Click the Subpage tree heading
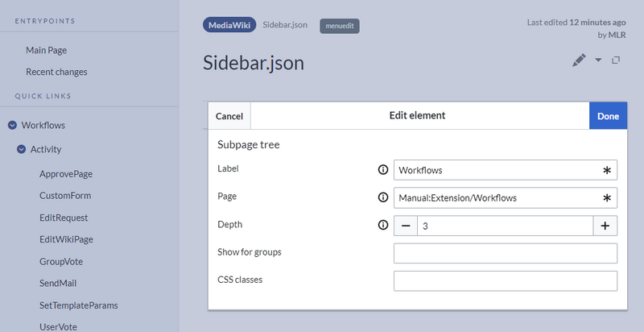Image resolution: width=644 pixels, height=332 pixels. coord(249,144)
